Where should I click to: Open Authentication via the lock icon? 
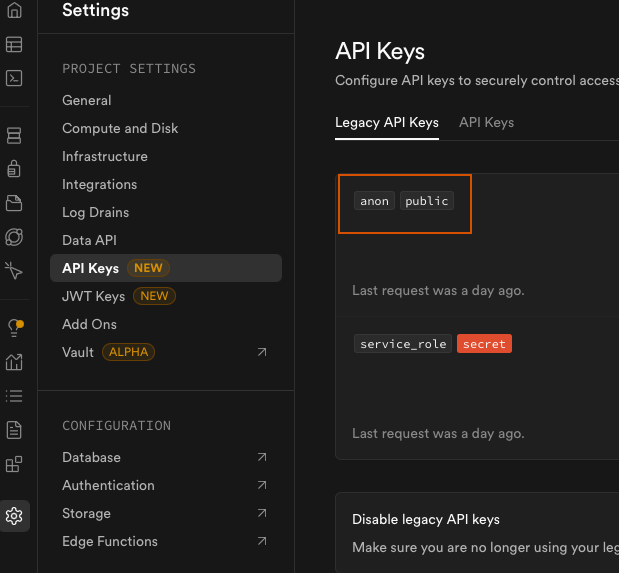pyautogui.click(x=14, y=168)
